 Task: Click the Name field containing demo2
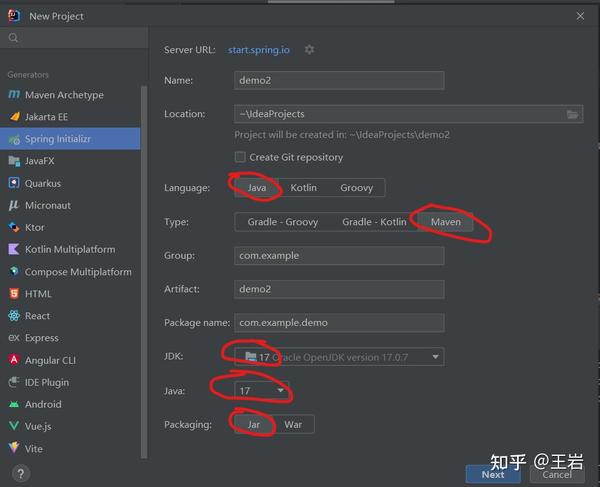(339, 80)
